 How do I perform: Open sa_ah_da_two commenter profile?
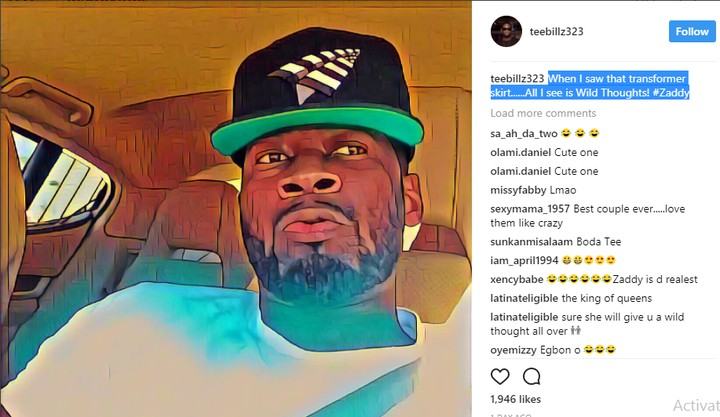point(524,133)
